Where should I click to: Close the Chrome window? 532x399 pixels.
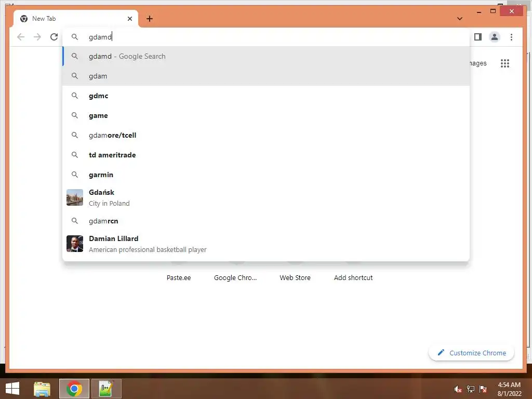tap(512, 11)
